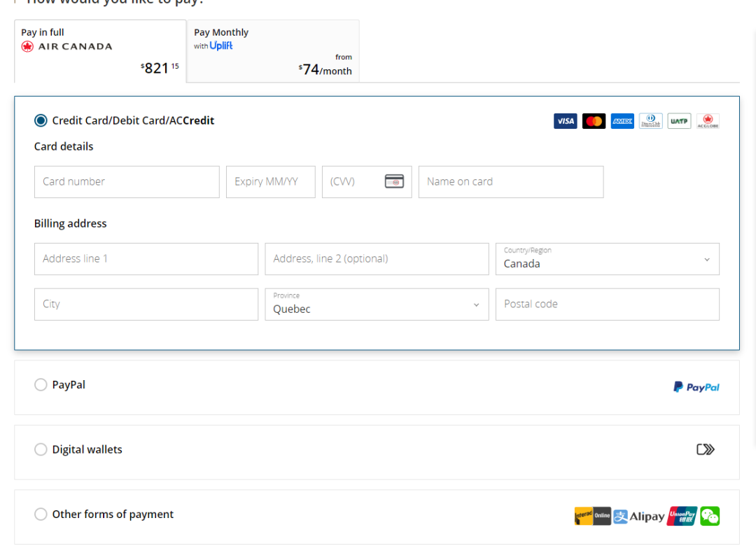Select the PayPal radio button

click(41, 385)
